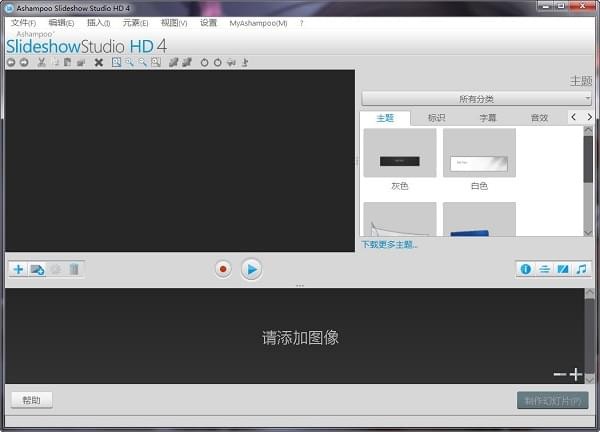Click the zoom-to-original magnifier icon after zoom-out

pos(156,62)
